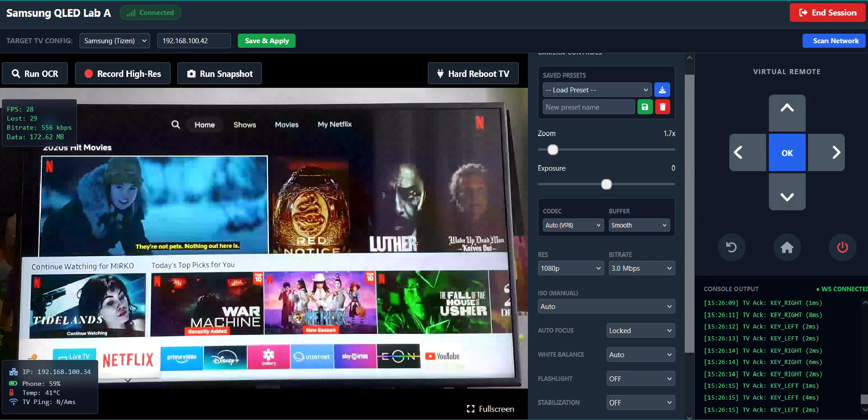The width and height of the screenshot is (868, 420).
Task: Click the End Session button
Action: [x=828, y=13]
